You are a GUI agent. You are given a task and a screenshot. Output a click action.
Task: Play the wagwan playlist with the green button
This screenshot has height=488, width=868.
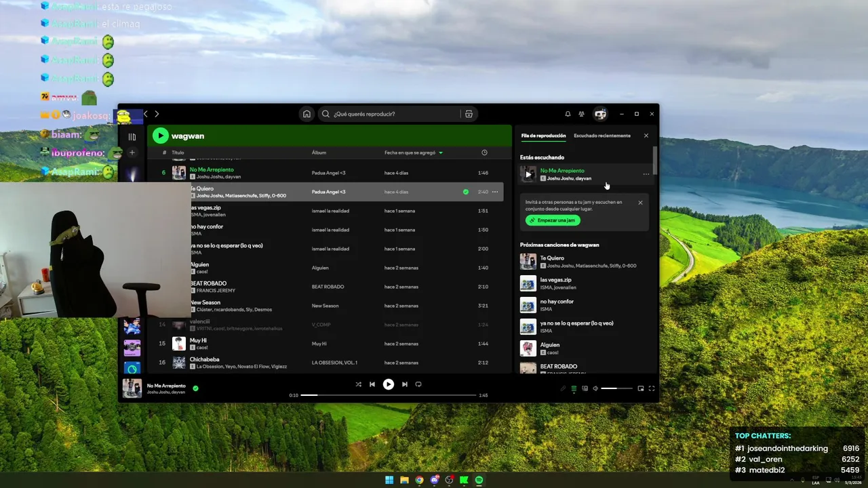(x=160, y=136)
